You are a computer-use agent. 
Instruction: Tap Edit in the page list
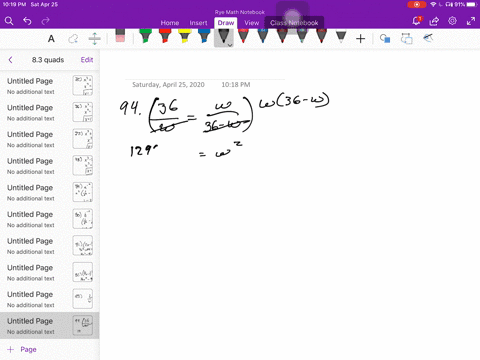coord(87,60)
